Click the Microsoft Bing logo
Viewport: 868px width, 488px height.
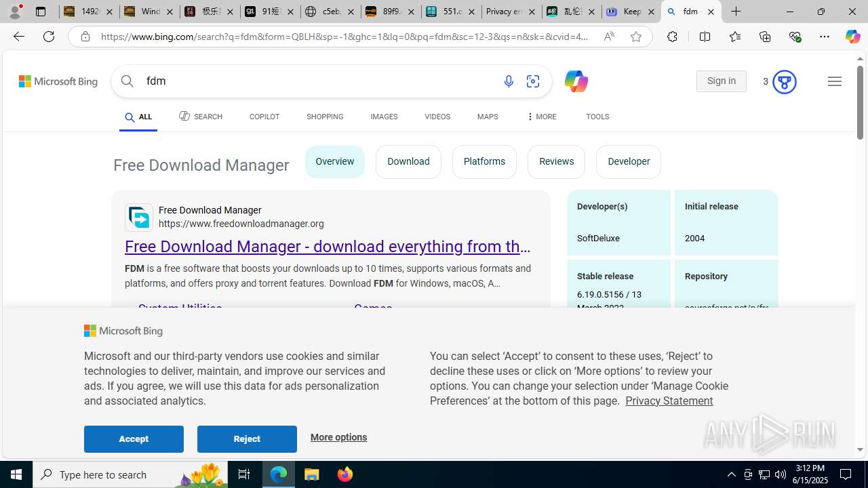(x=58, y=81)
